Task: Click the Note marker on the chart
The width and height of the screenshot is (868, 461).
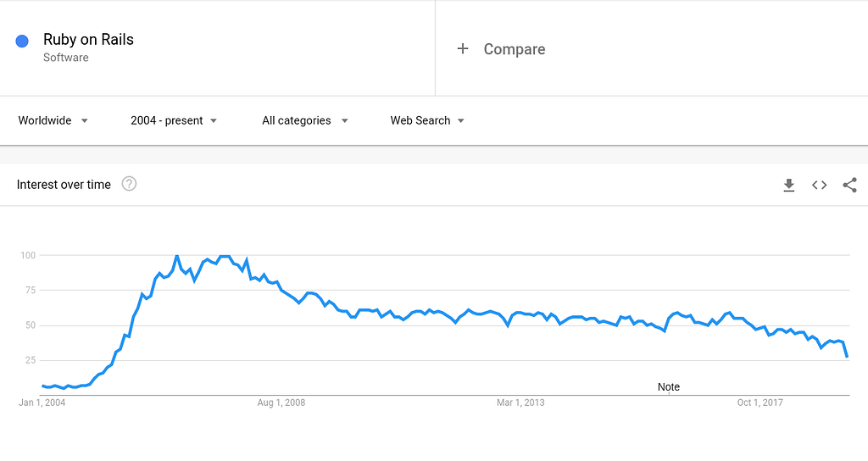Action: click(x=669, y=386)
